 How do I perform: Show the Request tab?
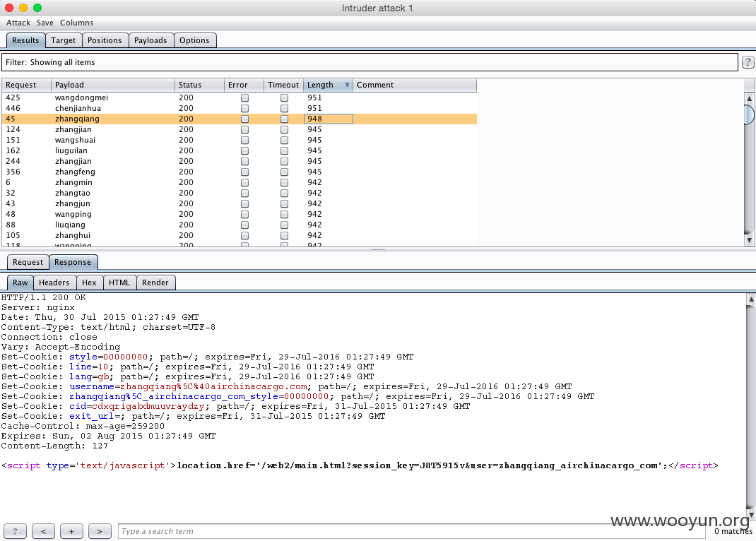(28, 262)
